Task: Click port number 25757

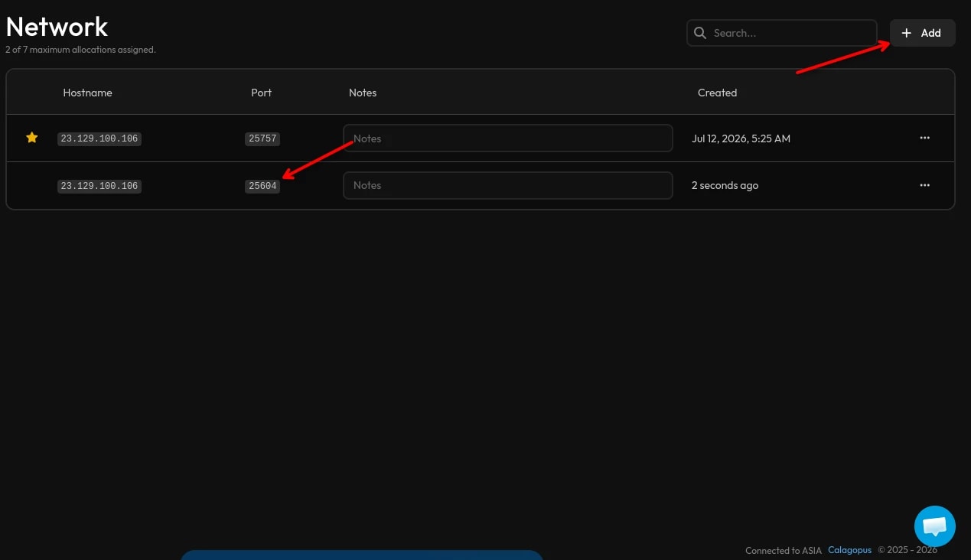Action: [x=262, y=138]
